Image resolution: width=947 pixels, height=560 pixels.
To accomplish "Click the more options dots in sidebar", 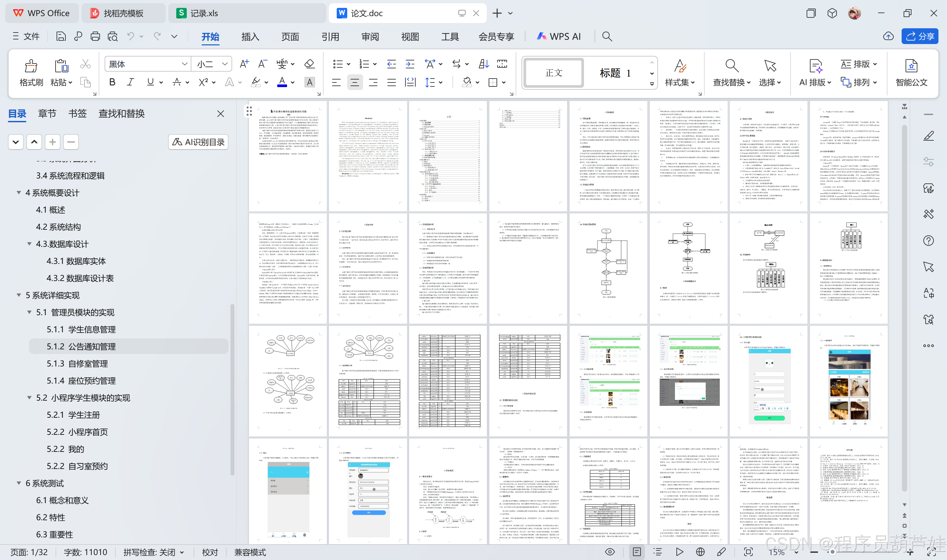I will pyautogui.click(x=929, y=346).
